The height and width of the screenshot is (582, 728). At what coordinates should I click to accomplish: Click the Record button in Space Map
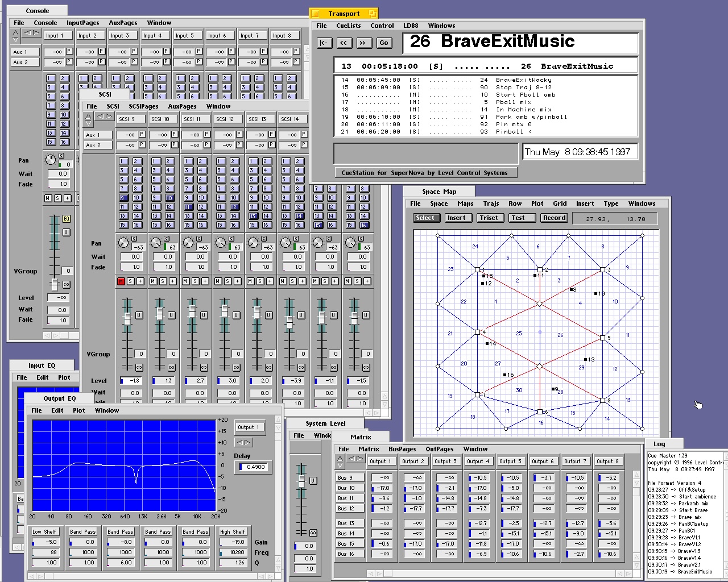(x=555, y=218)
